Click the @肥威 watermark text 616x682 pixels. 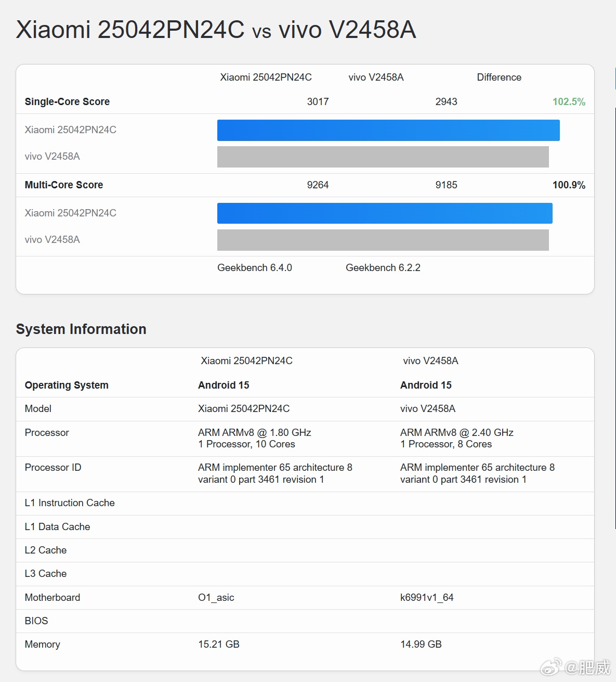coord(588,667)
